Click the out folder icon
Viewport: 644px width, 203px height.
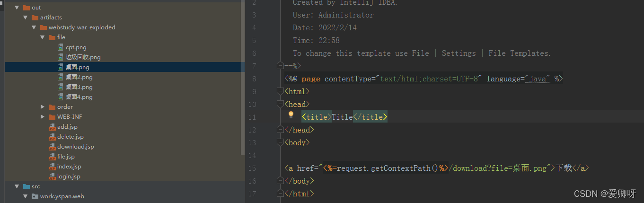pos(26,8)
